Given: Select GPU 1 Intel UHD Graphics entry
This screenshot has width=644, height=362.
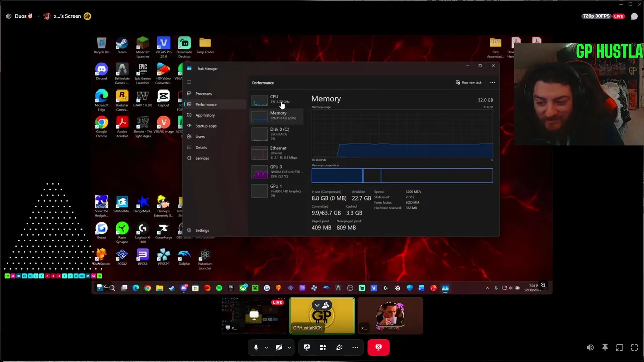Looking at the screenshot, I should coord(277,190).
